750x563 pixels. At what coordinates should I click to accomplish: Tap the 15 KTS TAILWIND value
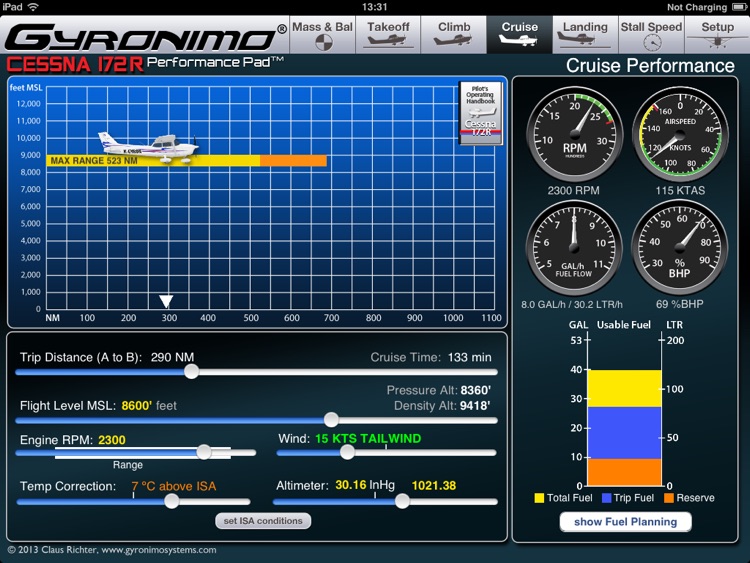[368, 439]
